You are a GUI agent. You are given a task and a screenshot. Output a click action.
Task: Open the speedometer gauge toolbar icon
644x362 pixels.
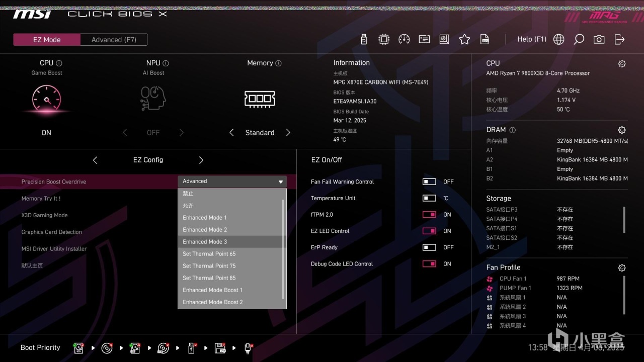click(x=404, y=39)
